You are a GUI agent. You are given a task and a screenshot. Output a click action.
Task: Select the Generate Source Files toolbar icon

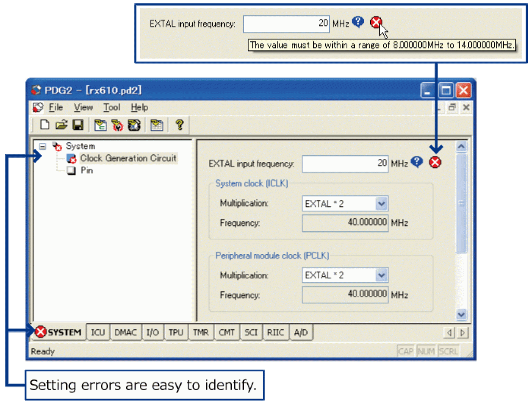pyautogui.click(x=100, y=125)
